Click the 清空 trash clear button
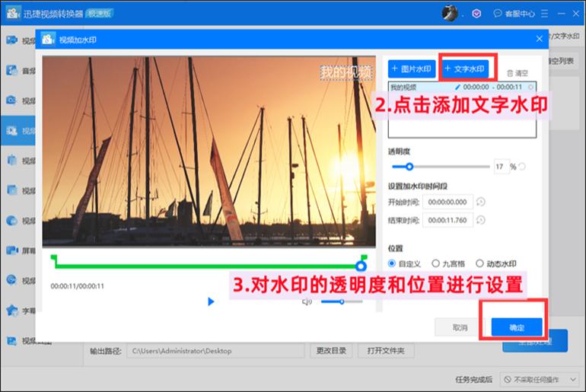The image size is (586, 392). pos(518,73)
